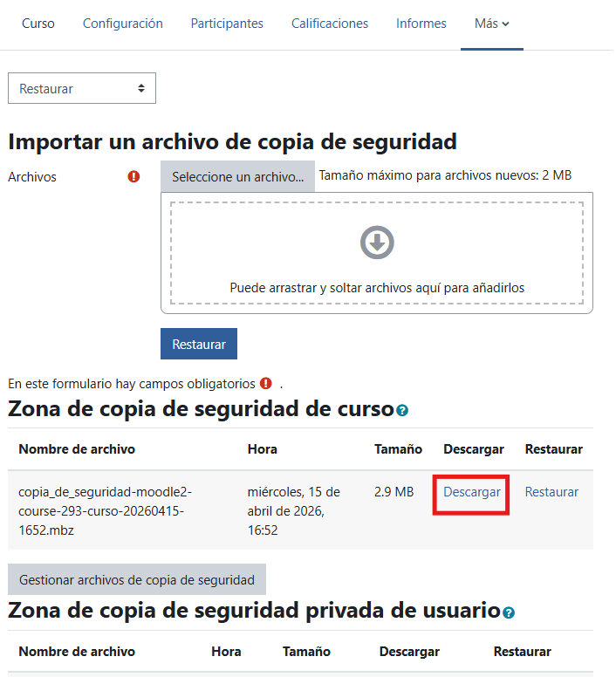Click the 2.9 MB size cell

coord(394,492)
